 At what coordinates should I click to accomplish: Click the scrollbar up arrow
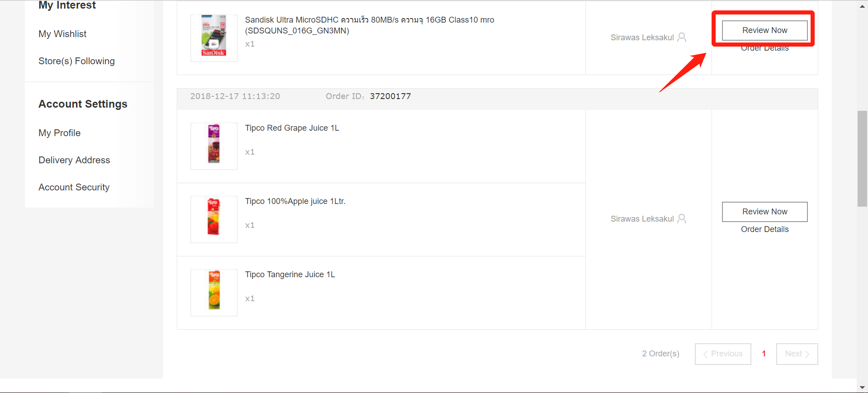[x=862, y=6]
